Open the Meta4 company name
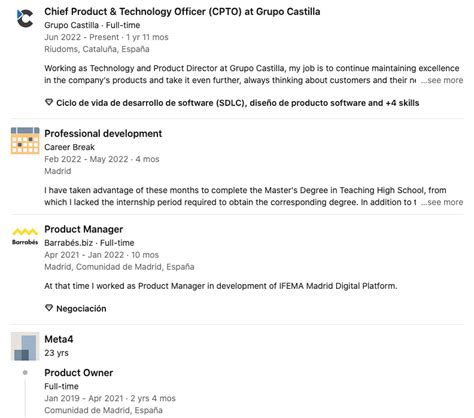This screenshot has height=418, width=474. click(59, 339)
